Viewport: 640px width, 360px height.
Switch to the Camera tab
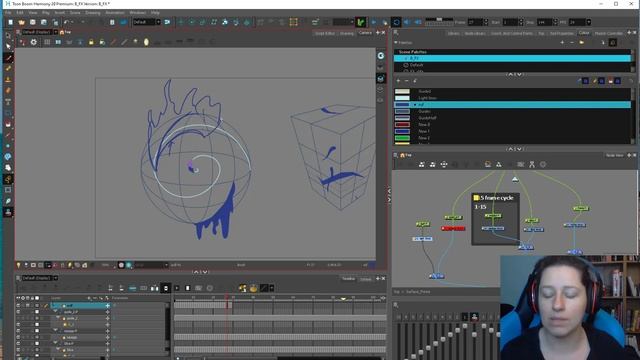[365, 33]
